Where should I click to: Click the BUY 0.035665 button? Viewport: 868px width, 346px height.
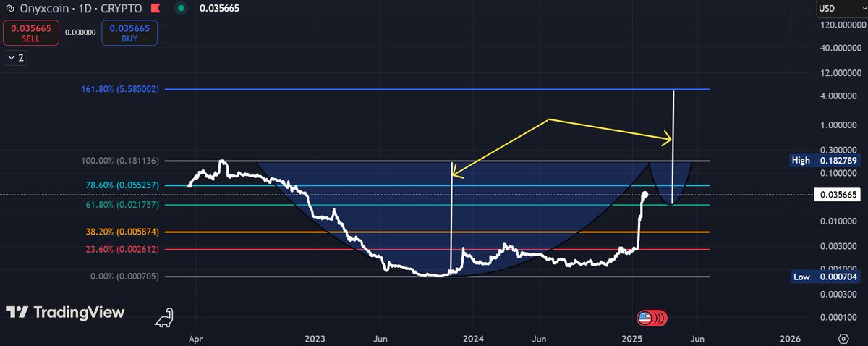[129, 33]
